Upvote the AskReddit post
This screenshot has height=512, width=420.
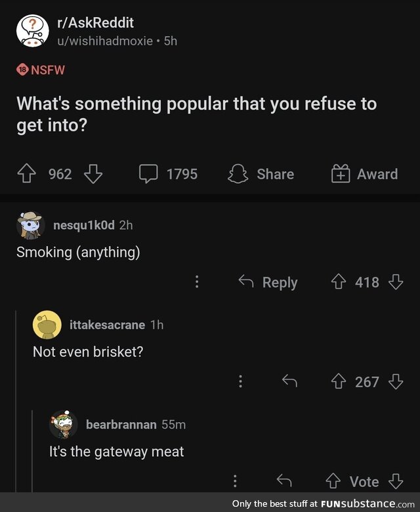(28, 174)
